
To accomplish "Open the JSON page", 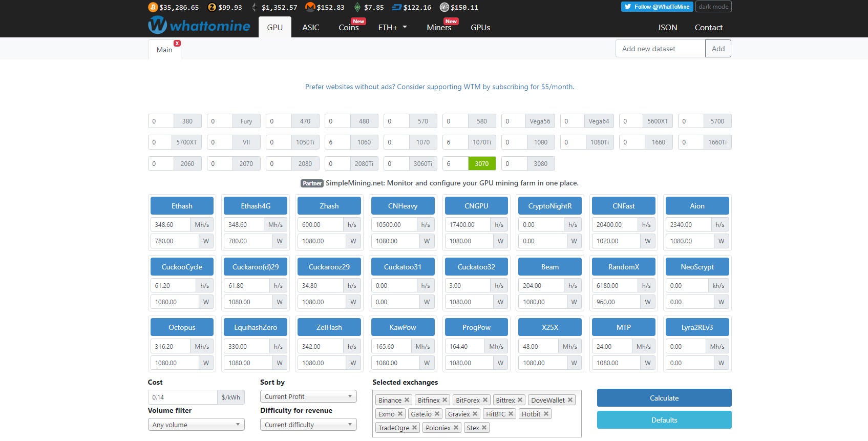I will click(x=667, y=27).
